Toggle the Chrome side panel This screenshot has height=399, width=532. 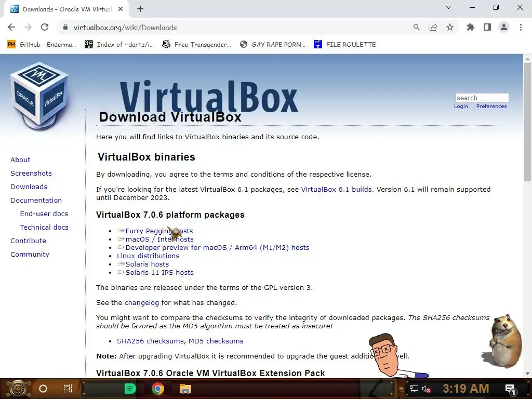[487, 27]
